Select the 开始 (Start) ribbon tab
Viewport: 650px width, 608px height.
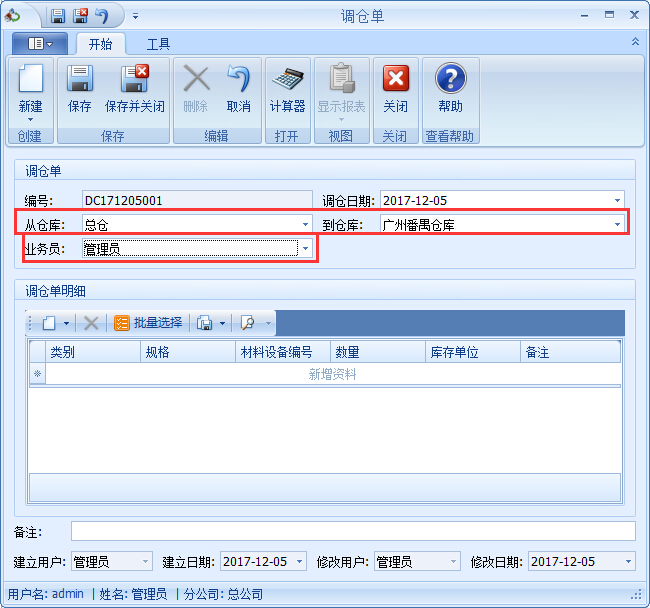pyautogui.click(x=100, y=44)
